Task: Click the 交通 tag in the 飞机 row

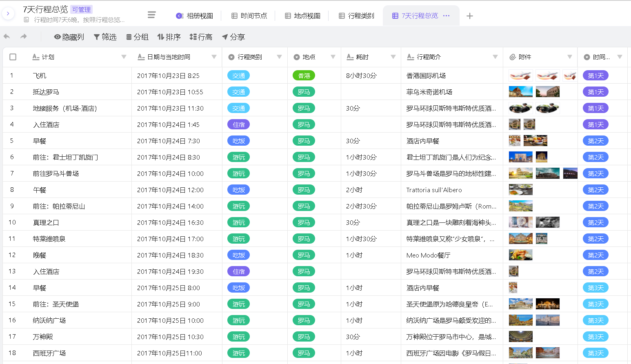Action: (238, 75)
